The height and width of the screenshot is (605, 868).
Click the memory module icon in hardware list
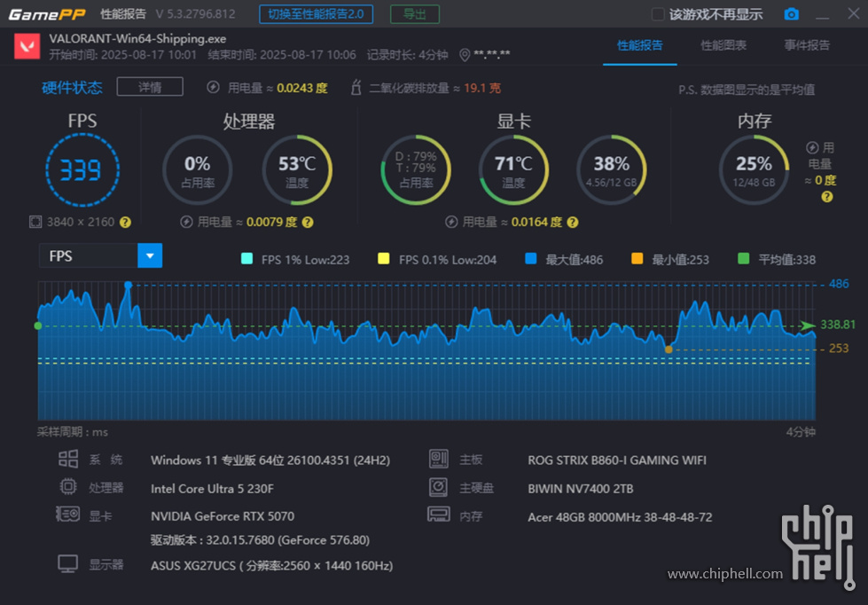pos(438,515)
